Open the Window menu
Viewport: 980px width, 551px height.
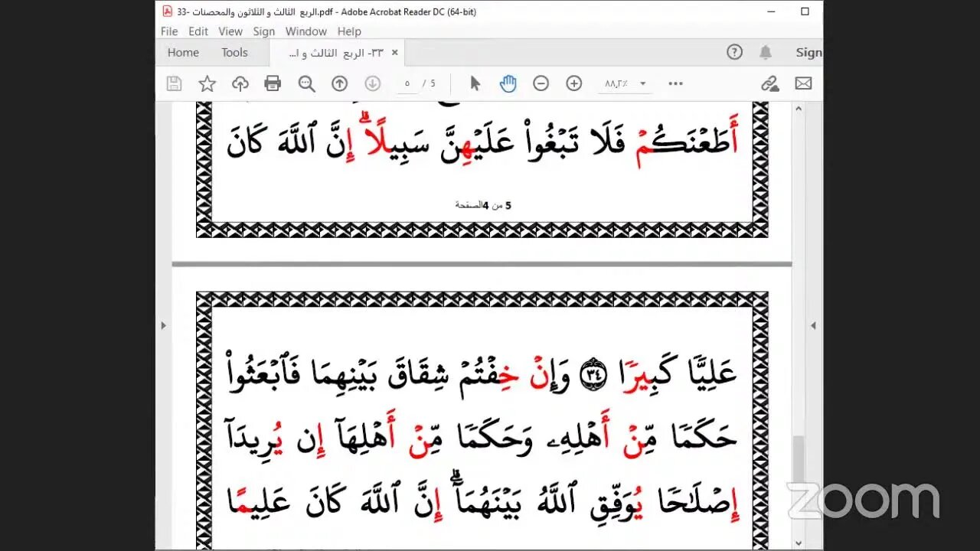tap(306, 31)
